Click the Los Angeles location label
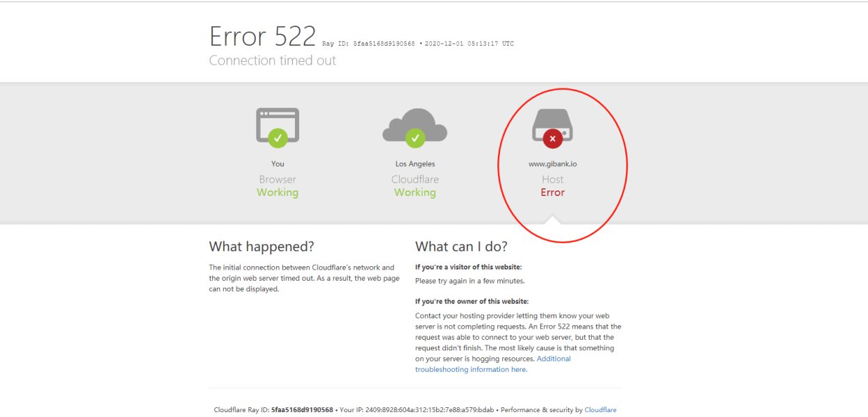The width and height of the screenshot is (868, 417). point(415,164)
